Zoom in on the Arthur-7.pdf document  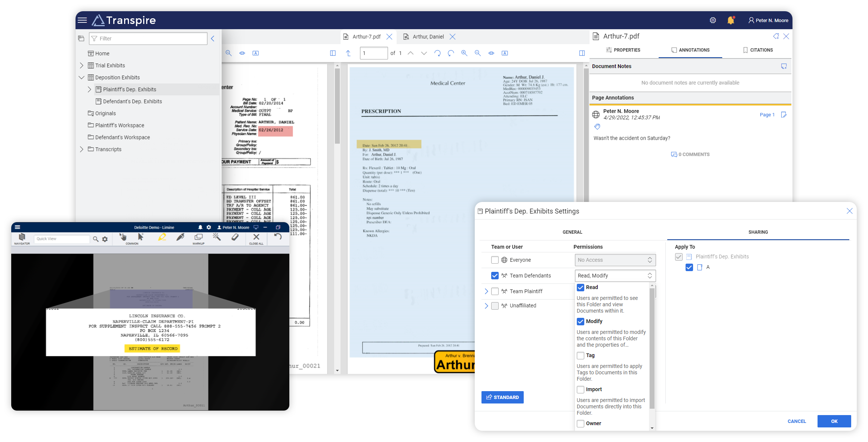point(464,53)
